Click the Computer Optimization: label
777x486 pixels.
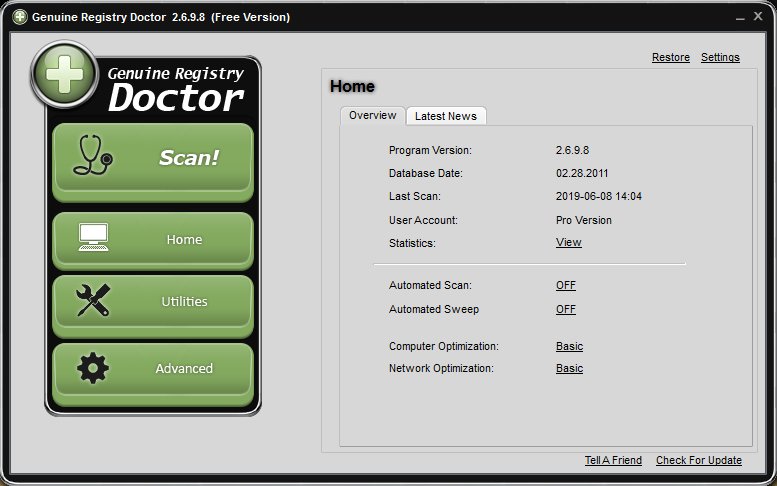[x=444, y=346]
